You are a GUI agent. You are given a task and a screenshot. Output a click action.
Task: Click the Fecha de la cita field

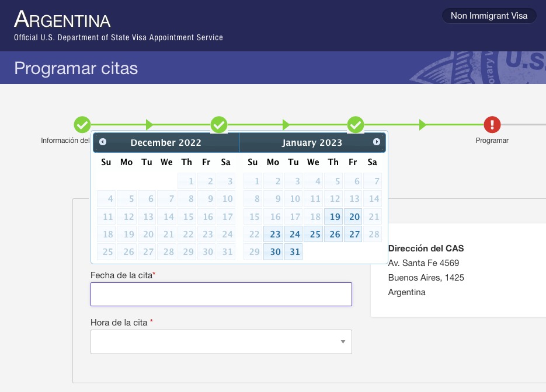point(221,295)
